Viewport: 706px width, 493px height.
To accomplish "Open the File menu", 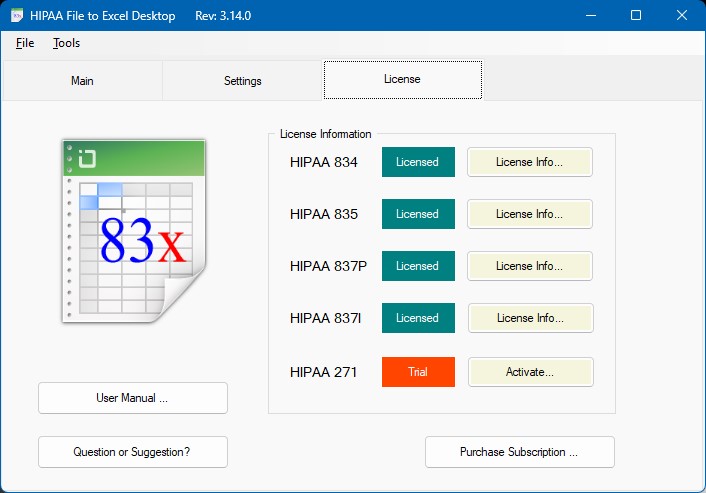I will (x=25, y=43).
